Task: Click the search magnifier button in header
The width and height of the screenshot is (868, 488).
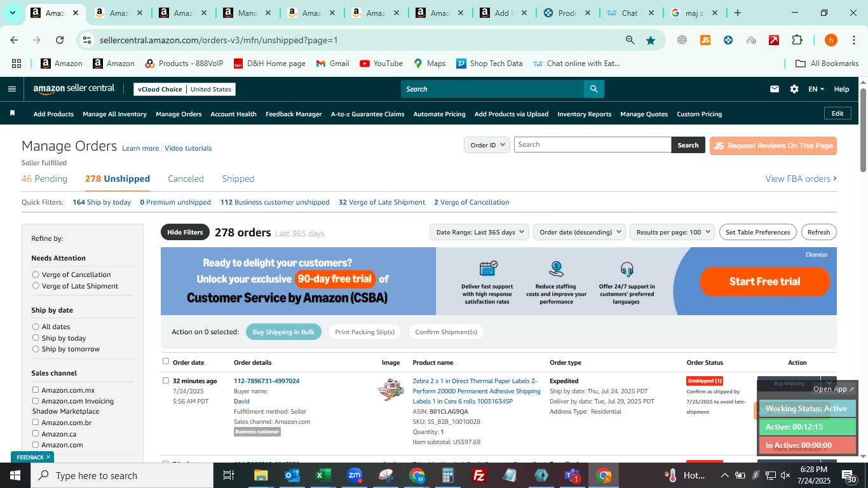Action: [593, 89]
